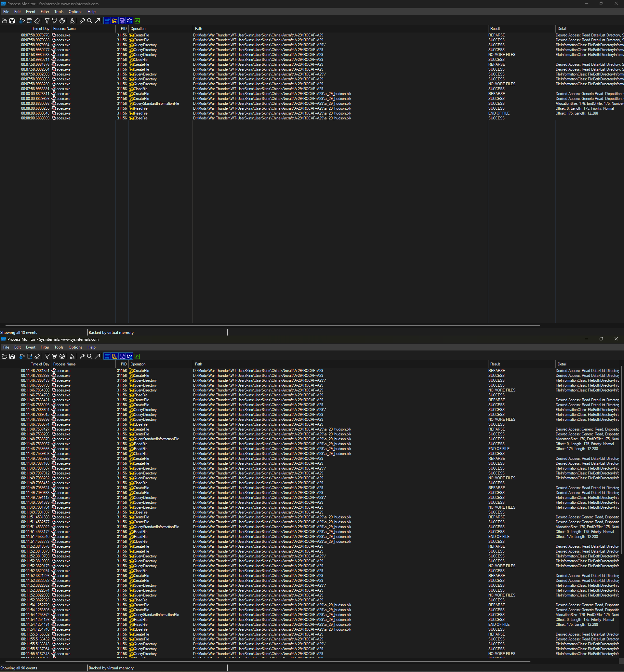Click the wrench icon in the upper window toolbar
Screen dimensions: 624x672
(x=82, y=21)
